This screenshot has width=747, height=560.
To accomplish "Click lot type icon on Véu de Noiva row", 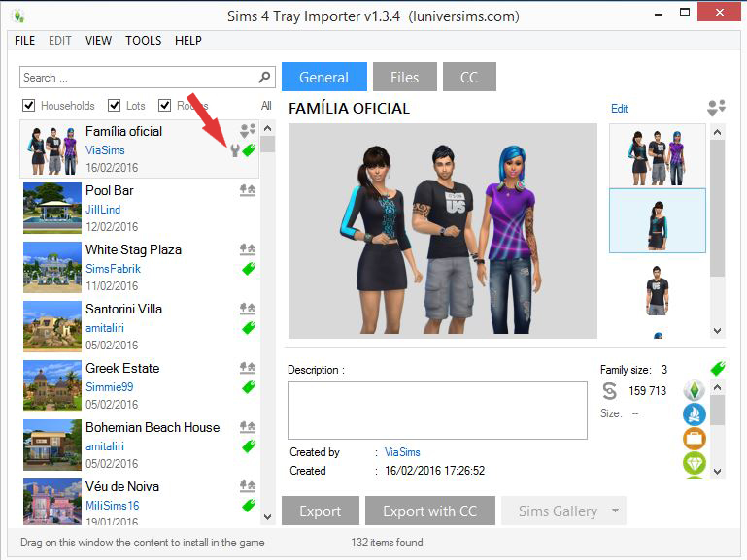I will click(x=248, y=486).
